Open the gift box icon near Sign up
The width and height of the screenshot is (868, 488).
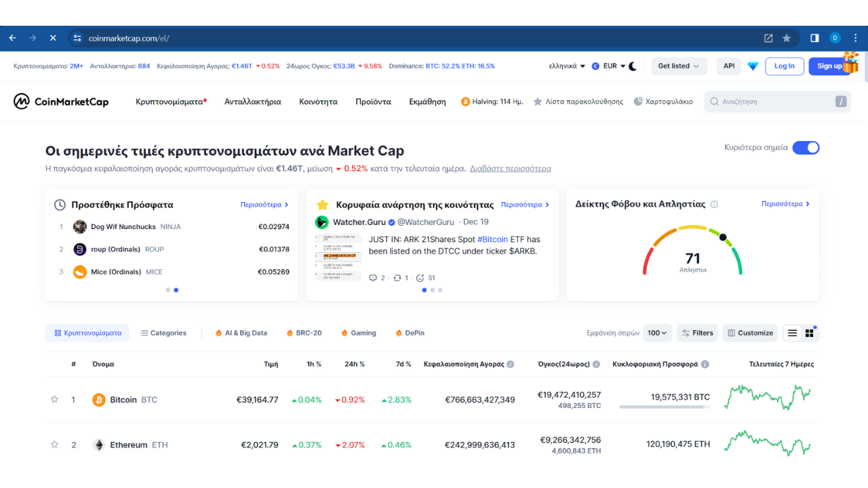point(850,62)
